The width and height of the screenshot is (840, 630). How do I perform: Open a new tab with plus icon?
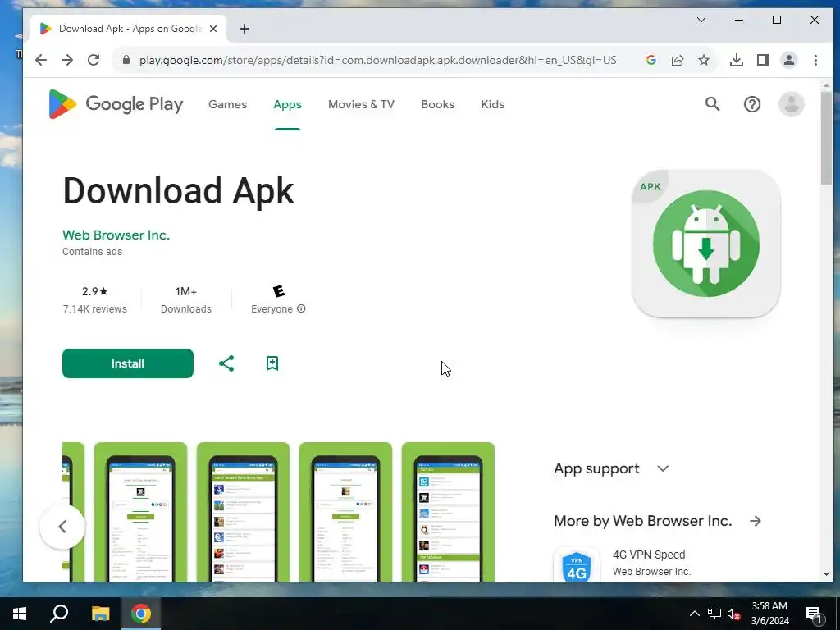click(244, 29)
